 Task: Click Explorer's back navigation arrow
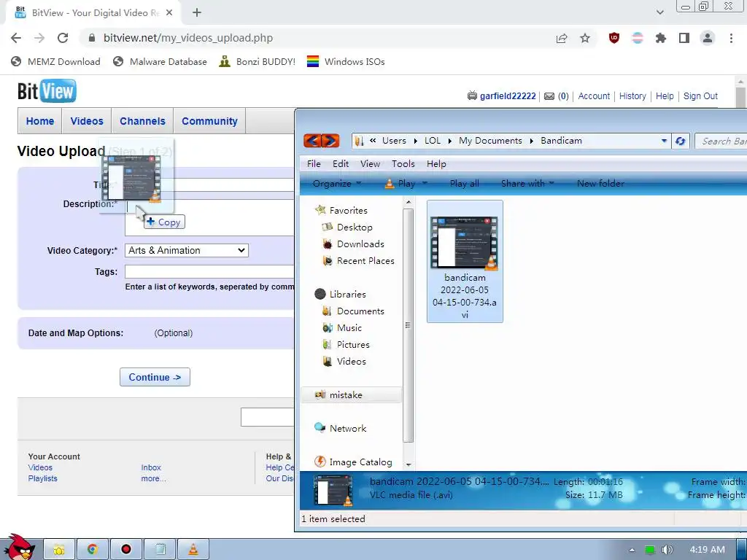pos(312,141)
